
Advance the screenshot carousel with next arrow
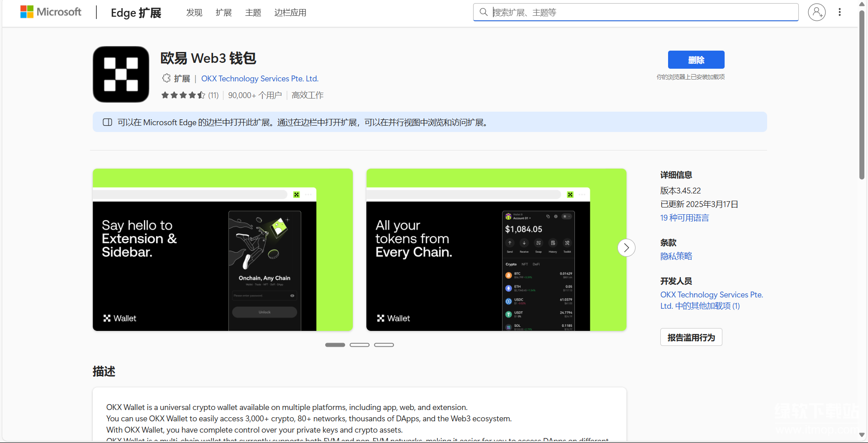[626, 248]
